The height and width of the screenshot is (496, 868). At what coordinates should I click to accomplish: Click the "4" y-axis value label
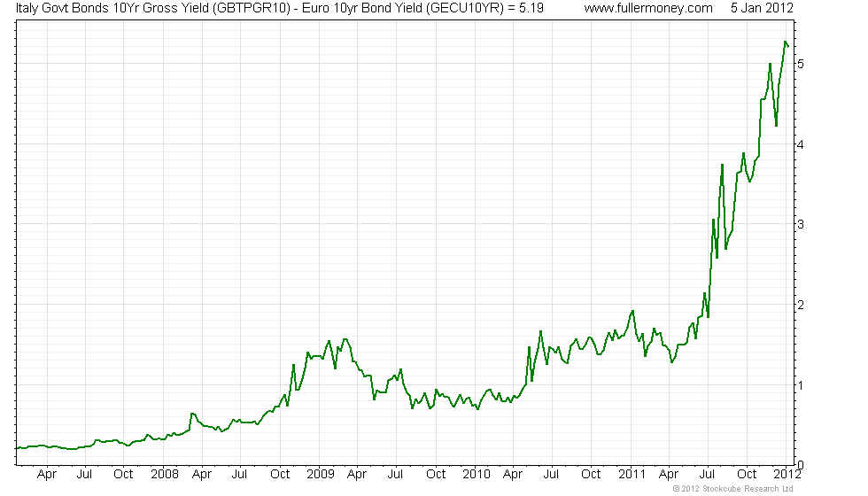coord(801,144)
